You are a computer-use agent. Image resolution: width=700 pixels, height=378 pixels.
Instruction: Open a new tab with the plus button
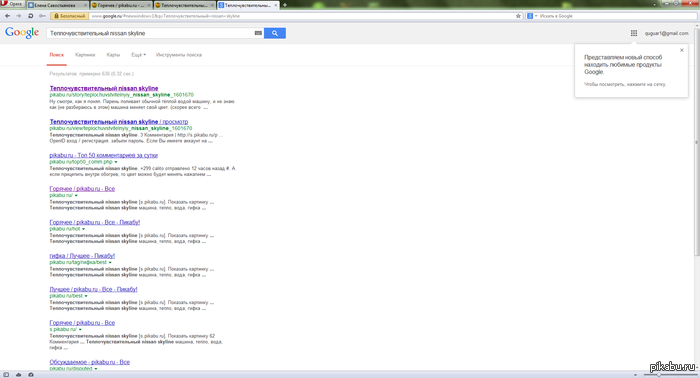coord(285,5)
